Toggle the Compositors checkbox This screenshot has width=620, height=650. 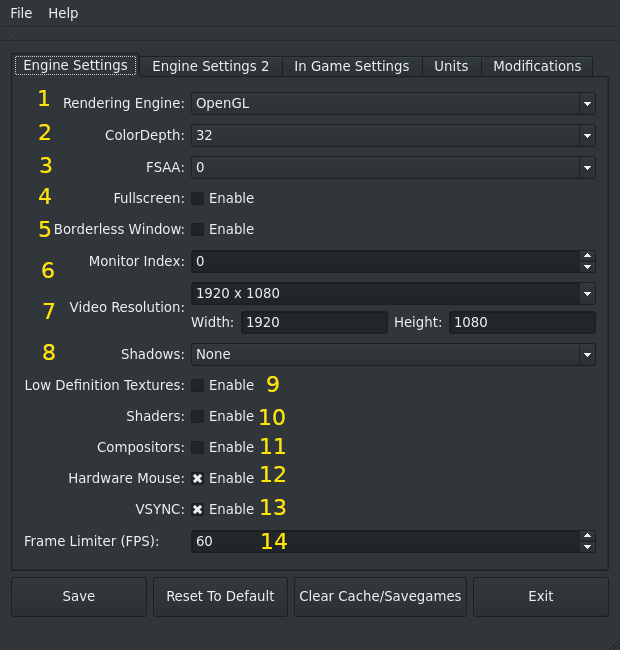click(x=198, y=447)
